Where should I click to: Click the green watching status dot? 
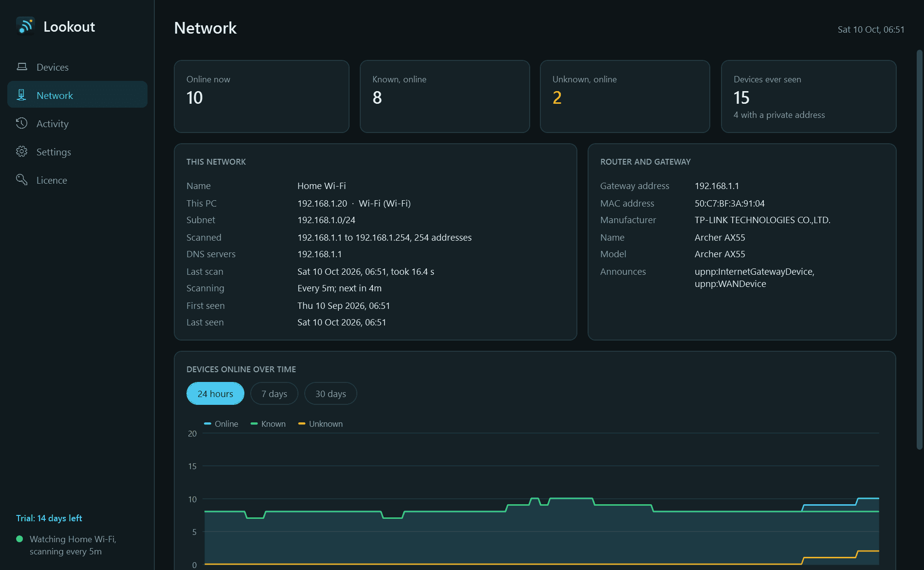[x=19, y=539]
